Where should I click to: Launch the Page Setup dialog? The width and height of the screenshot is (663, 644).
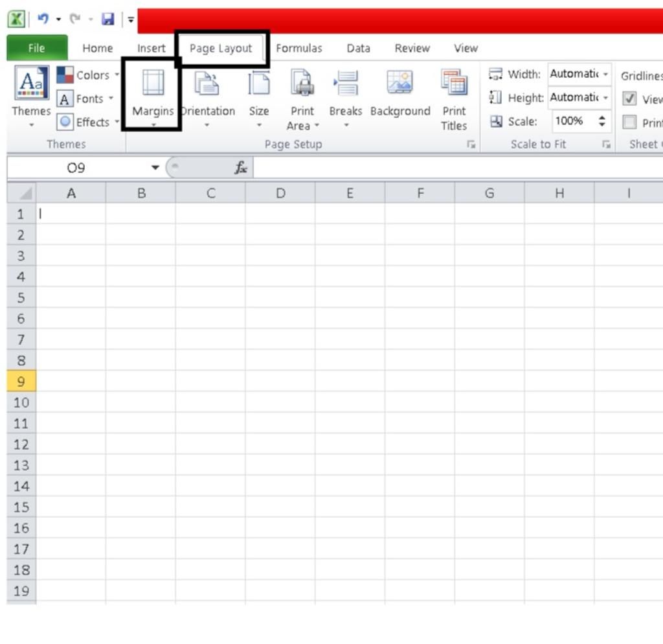click(471, 144)
